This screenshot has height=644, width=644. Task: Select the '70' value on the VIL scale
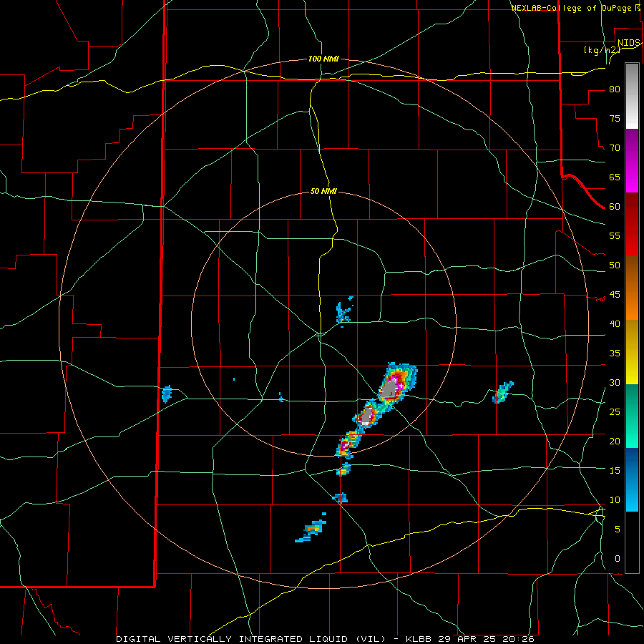(615, 148)
